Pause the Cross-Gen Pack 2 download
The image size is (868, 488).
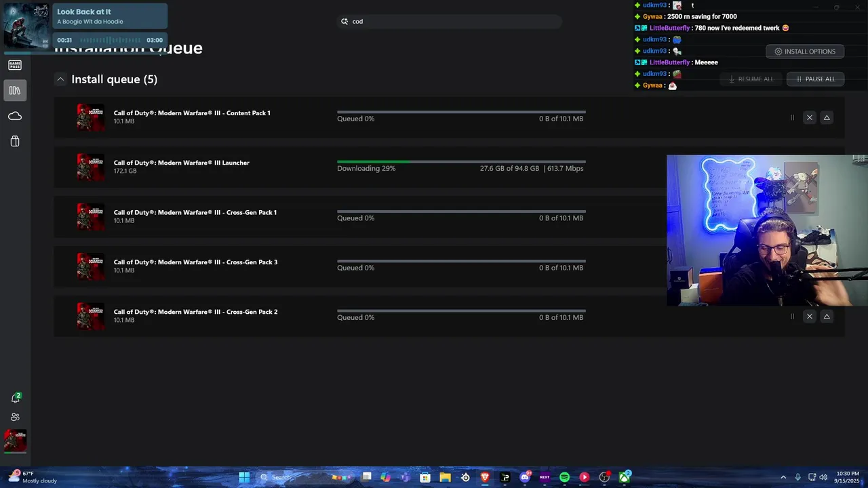(x=792, y=317)
